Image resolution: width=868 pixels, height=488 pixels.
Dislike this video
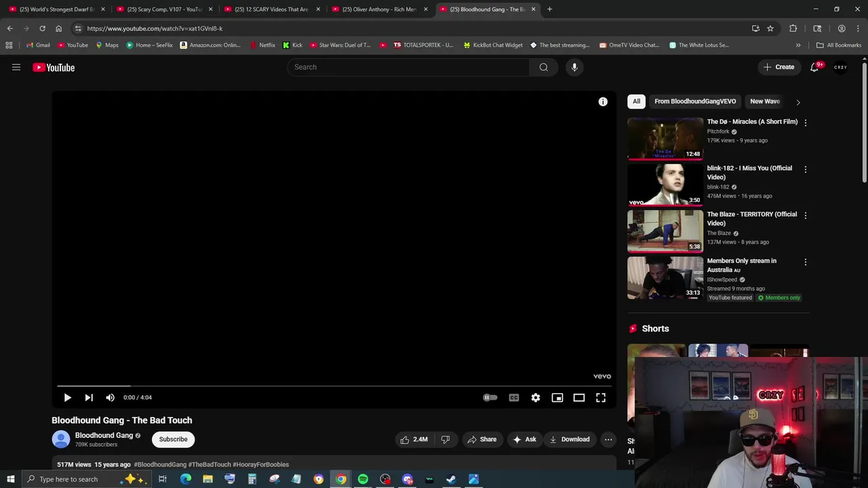(x=446, y=439)
